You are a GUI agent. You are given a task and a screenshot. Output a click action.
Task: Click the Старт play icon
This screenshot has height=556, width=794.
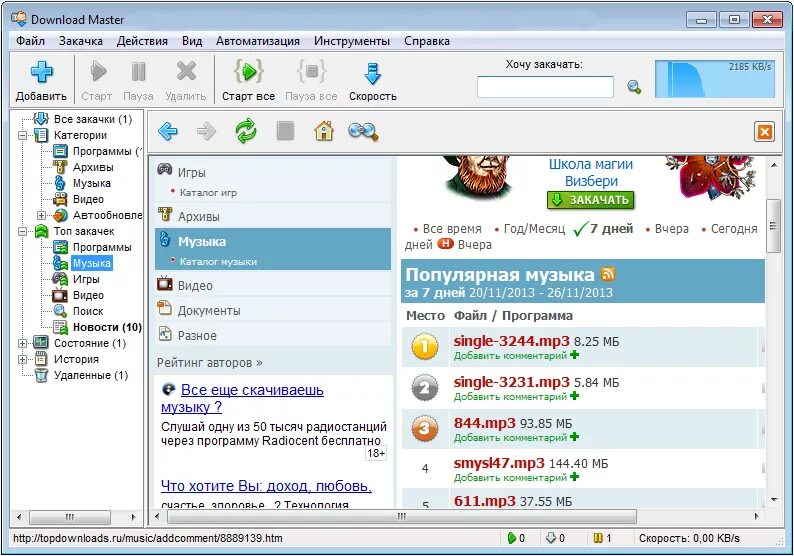(98, 71)
